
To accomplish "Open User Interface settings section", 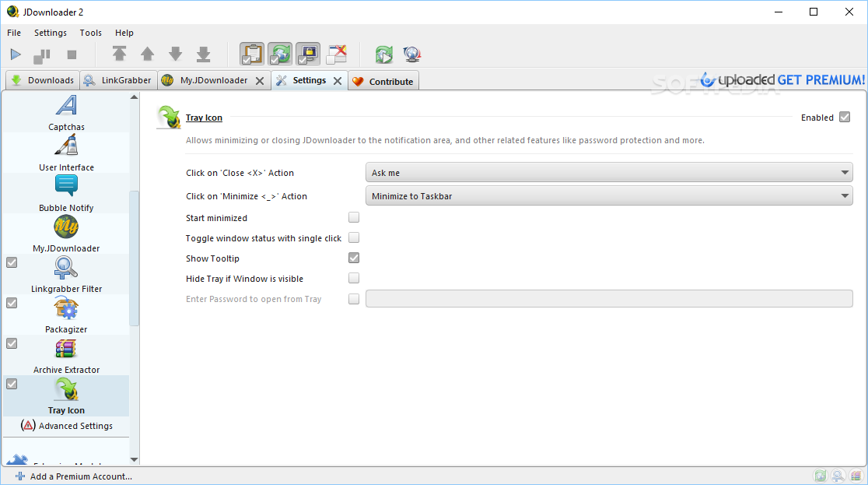I will (66, 153).
